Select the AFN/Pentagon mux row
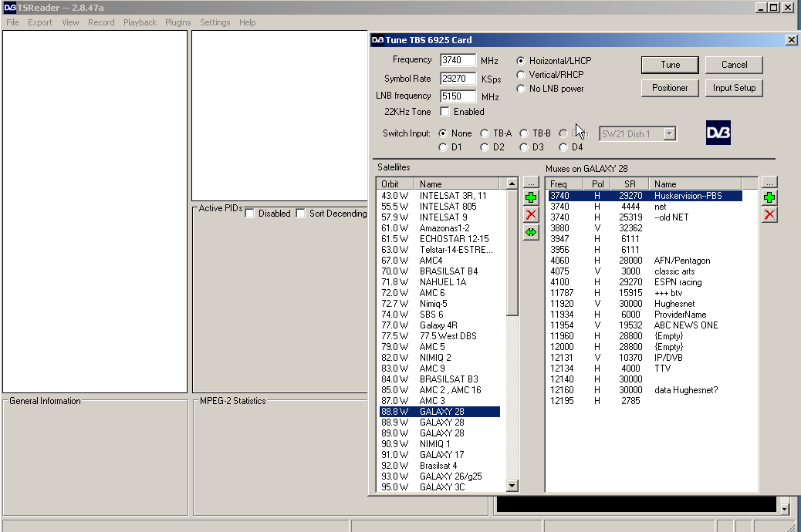The width and height of the screenshot is (801, 532). (644, 261)
